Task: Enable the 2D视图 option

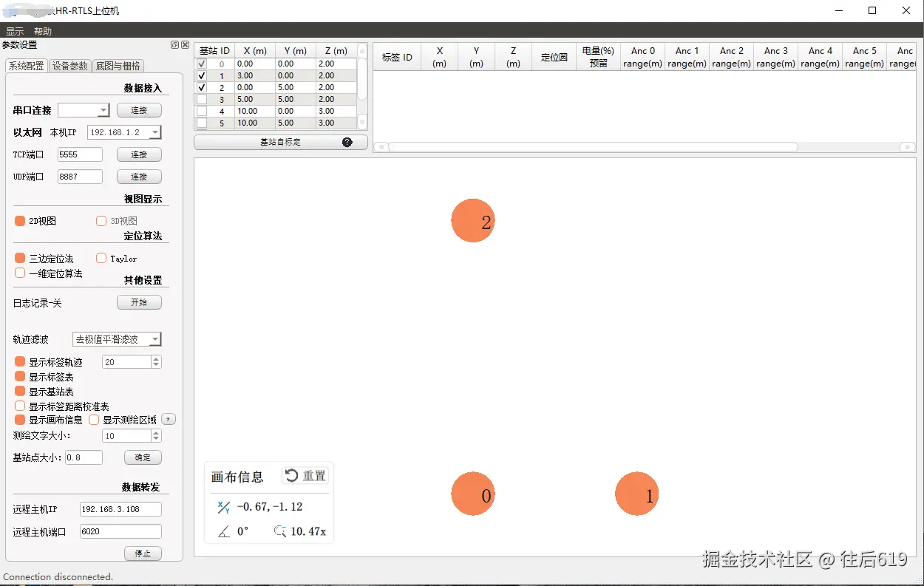Action: [x=20, y=221]
